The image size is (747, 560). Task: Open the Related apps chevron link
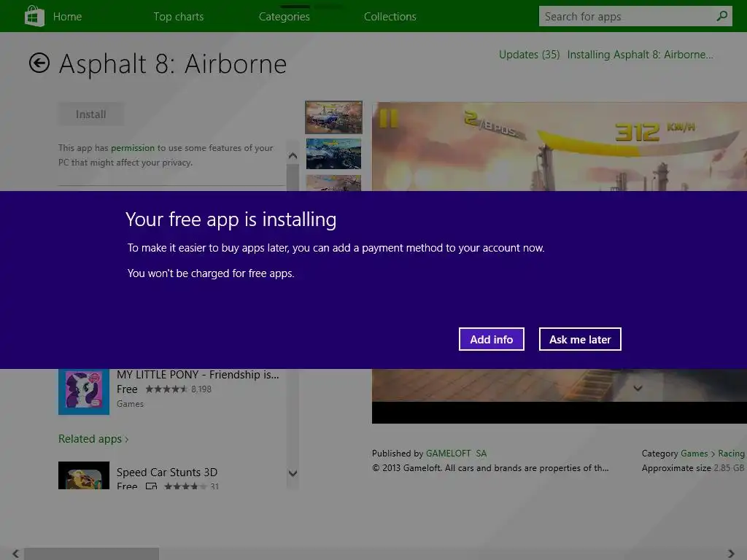93,438
